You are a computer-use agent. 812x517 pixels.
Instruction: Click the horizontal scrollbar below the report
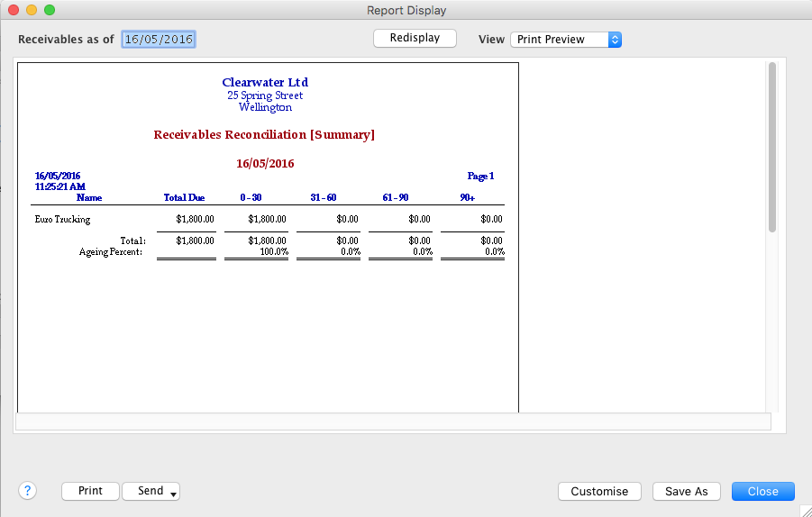point(393,422)
